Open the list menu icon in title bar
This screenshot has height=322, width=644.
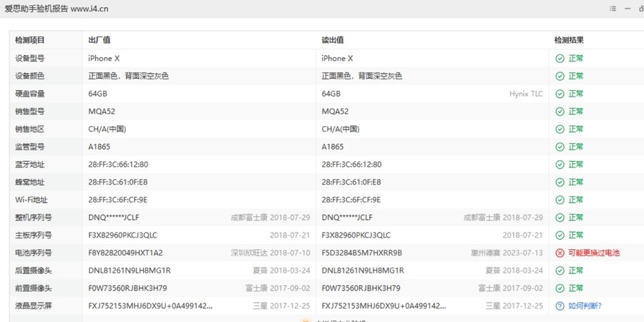(x=613, y=9)
